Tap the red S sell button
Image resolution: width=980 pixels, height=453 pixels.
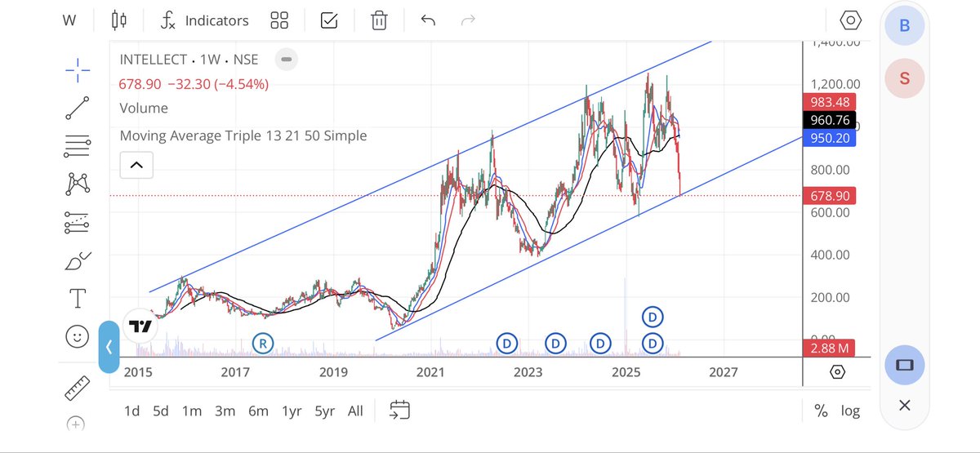[904, 78]
